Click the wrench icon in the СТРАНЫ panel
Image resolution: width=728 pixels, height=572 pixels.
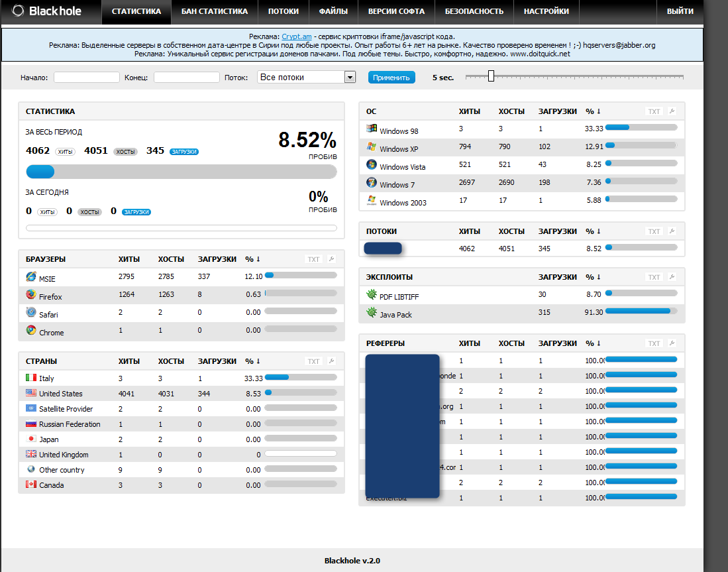(x=331, y=361)
